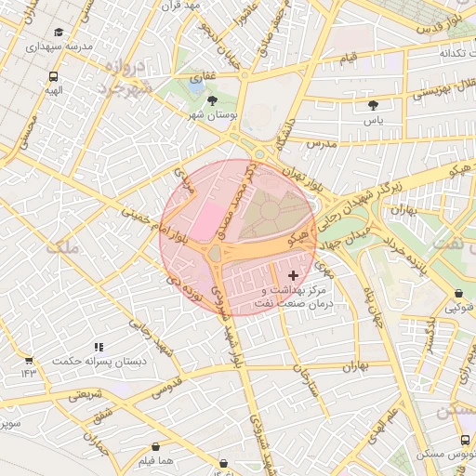Select the tree icon above یاس park

[x=373, y=105]
